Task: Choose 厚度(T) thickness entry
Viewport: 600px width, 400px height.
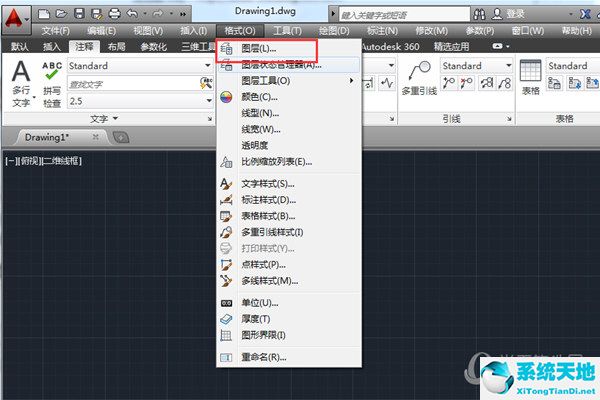Action: pos(289,319)
